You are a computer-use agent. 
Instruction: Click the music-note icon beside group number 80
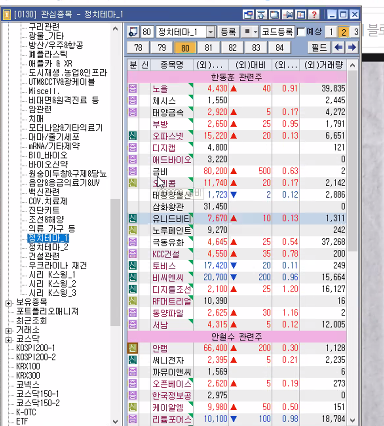133,32
